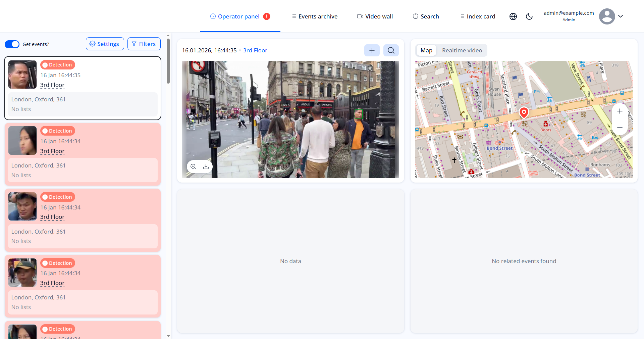Open the Filters panel
The image size is (644, 339).
pos(144,44)
